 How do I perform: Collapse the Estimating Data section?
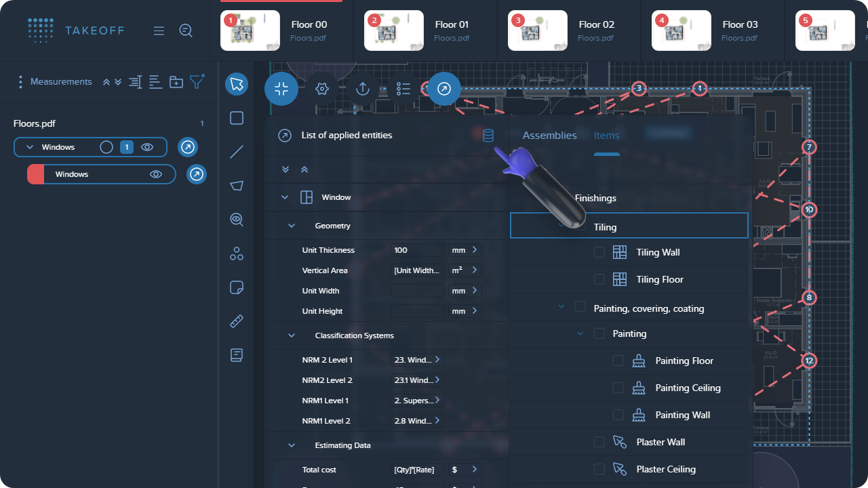292,445
